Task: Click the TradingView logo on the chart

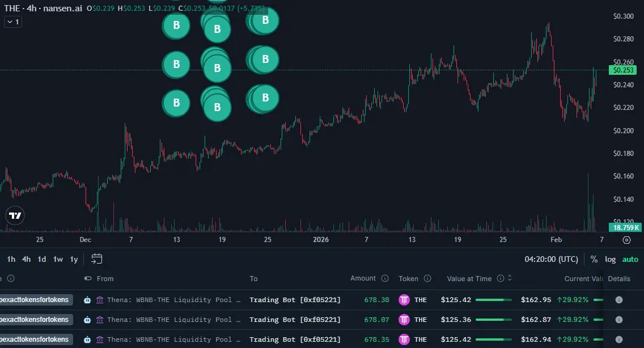Action: [x=15, y=215]
